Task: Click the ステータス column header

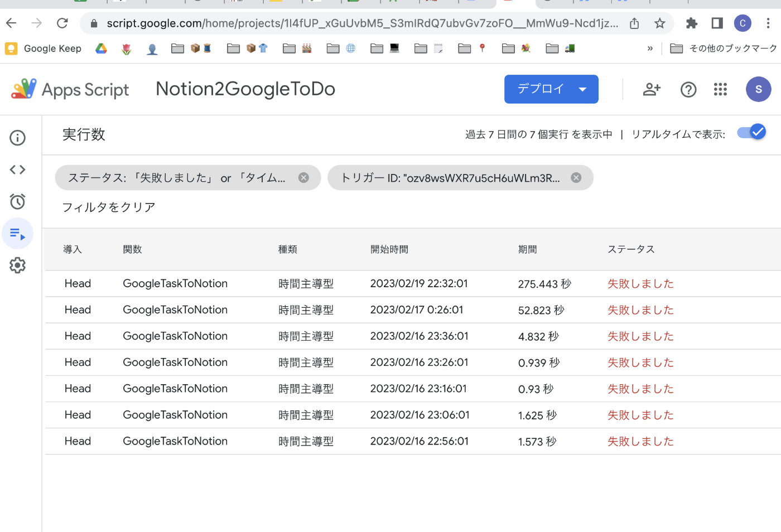Action: (x=631, y=249)
